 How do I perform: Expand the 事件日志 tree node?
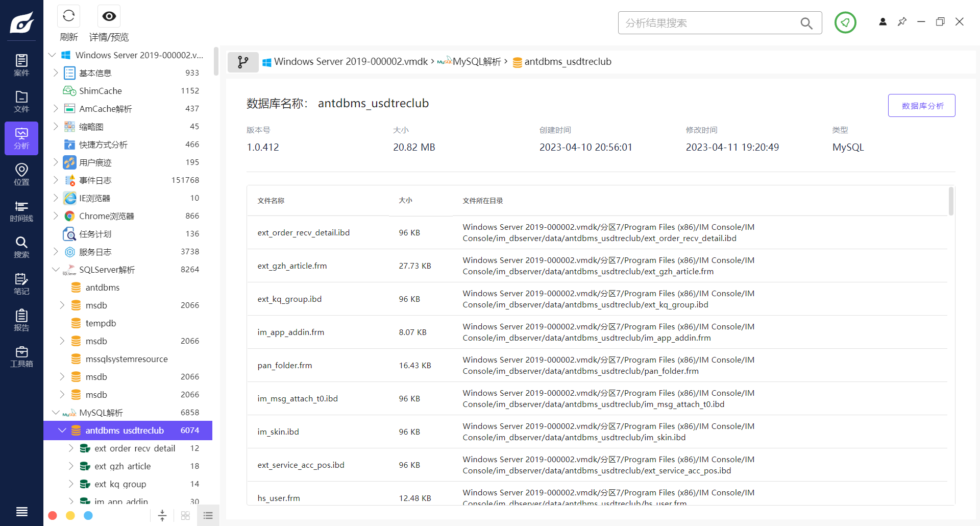pos(56,180)
